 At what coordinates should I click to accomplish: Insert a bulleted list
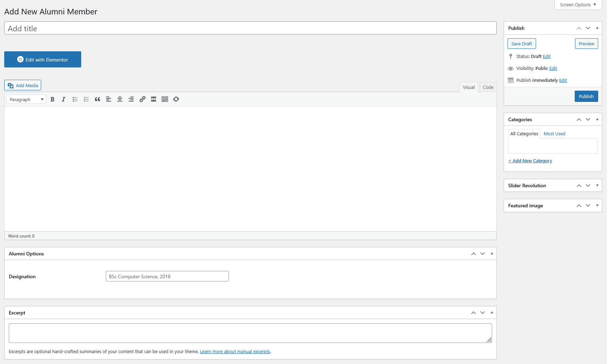[x=75, y=99]
